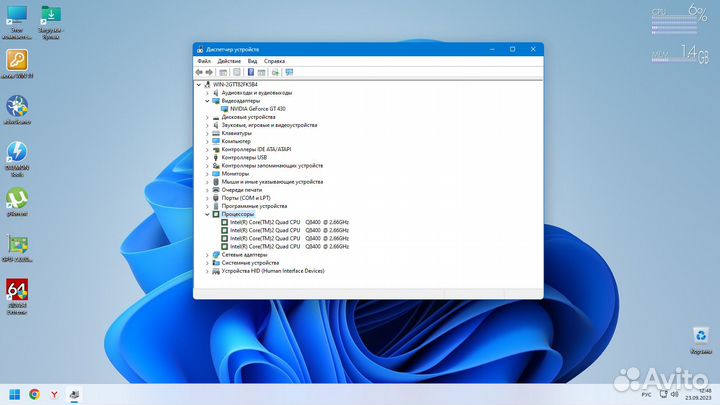This screenshot has height=405, width=720.
Task: Select the green Downloads folder desktop shortcut
Action: [51, 22]
